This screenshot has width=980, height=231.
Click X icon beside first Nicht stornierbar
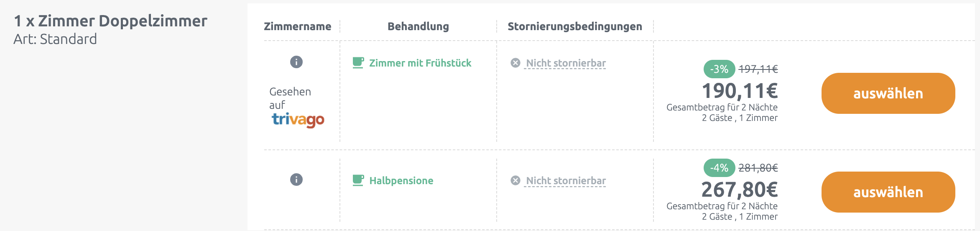[516, 63]
